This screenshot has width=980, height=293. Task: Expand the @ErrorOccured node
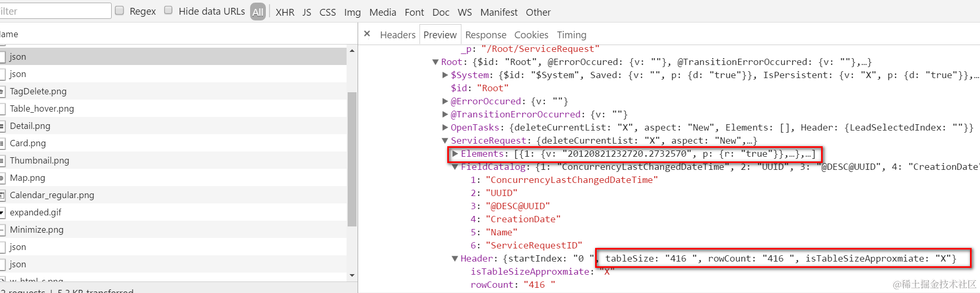click(445, 101)
